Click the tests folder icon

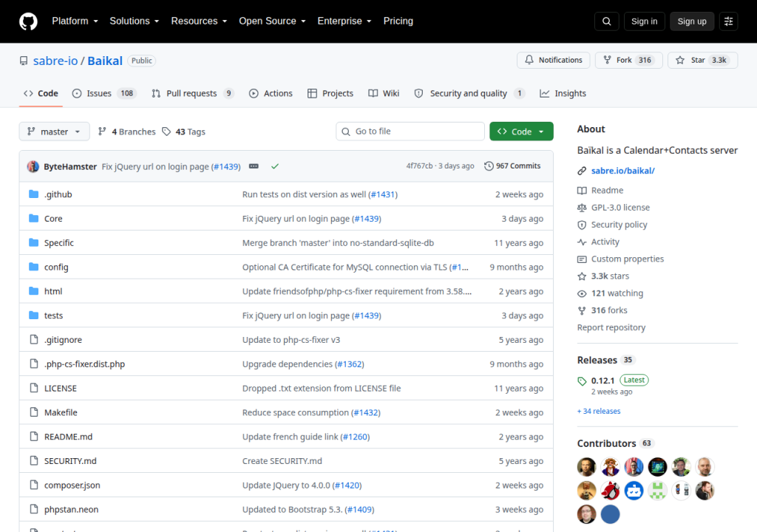(33, 316)
